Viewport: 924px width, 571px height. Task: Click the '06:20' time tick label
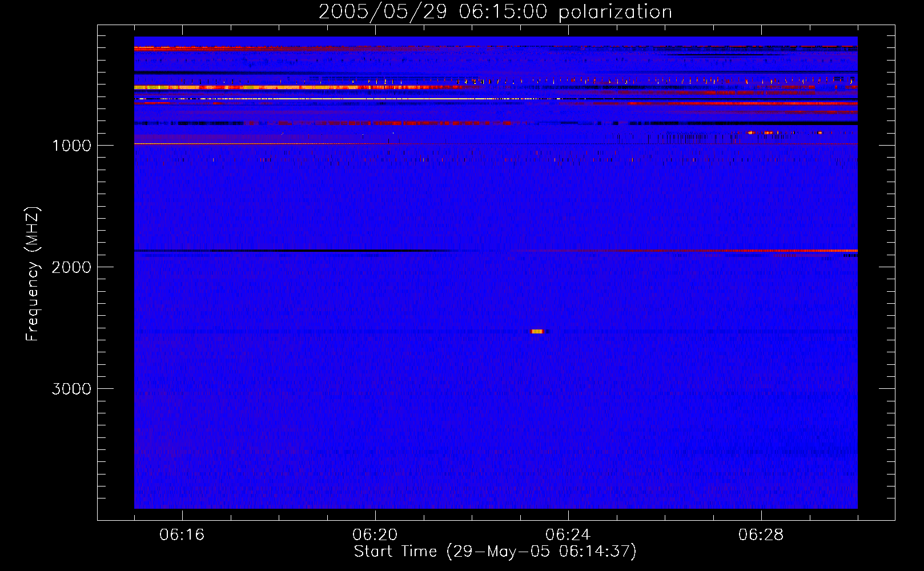click(375, 535)
